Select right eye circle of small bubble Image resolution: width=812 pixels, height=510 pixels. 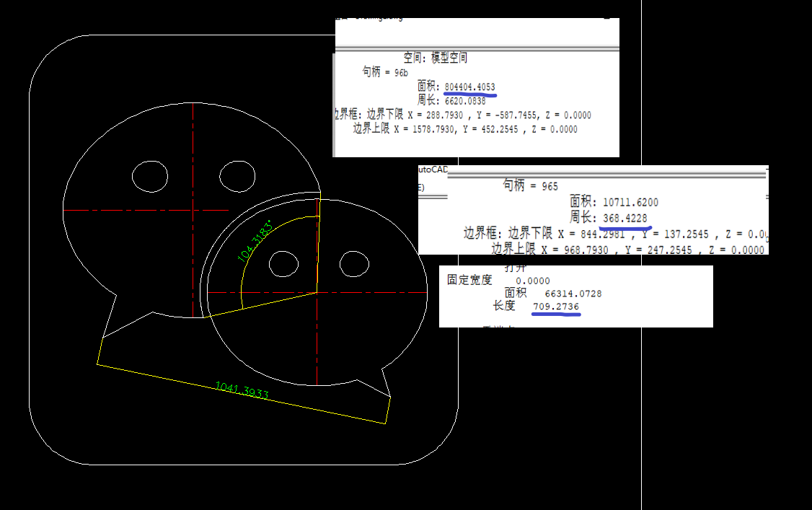coord(354,263)
